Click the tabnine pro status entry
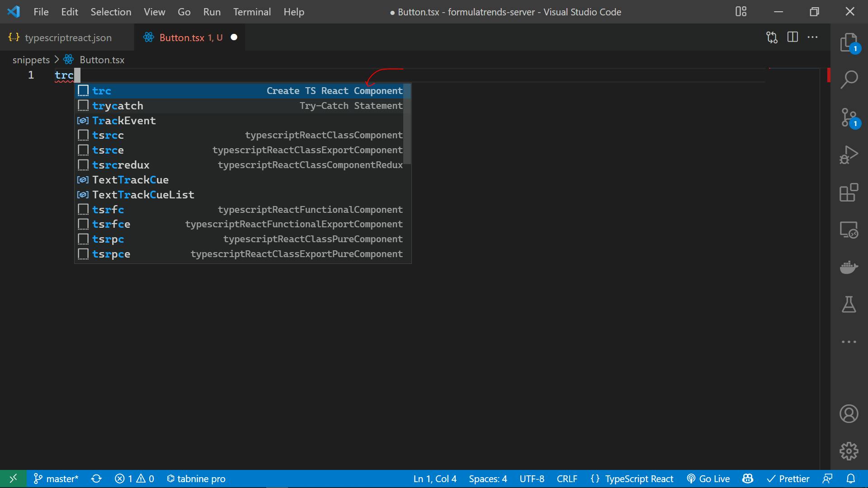The width and height of the screenshot is (868, 488). point(196,479)
